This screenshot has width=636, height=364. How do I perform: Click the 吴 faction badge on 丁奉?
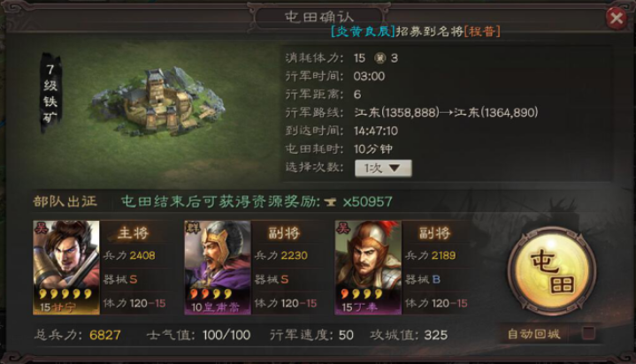coord(342,228)
